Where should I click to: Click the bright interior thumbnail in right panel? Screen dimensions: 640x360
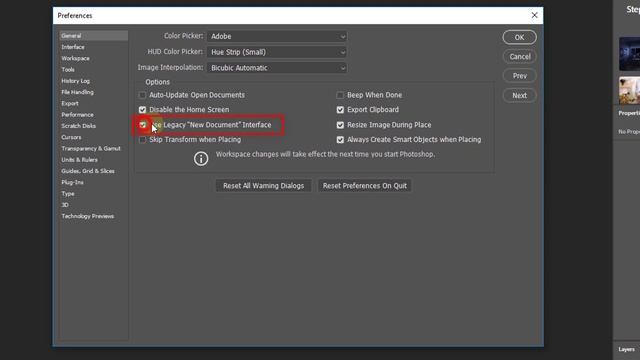click(x=629, y=91)
